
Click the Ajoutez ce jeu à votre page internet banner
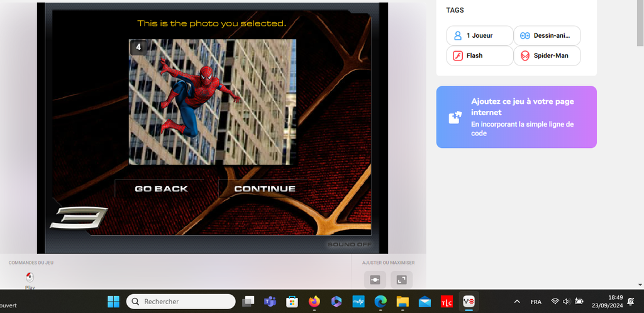pyautogui.click(x=516, y=117)
